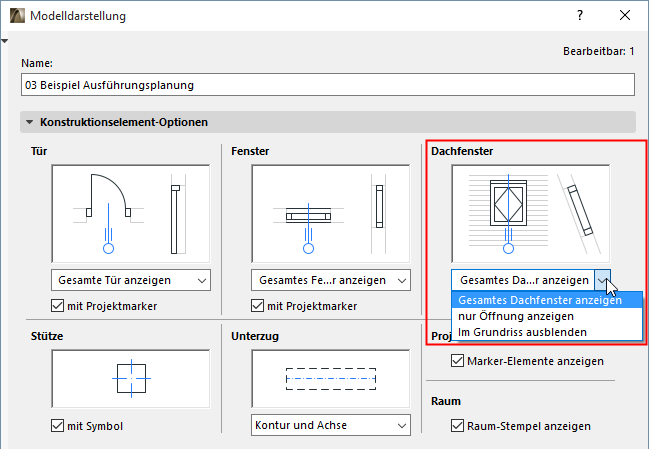This screenshot has width=649, height=449.
Task: Toggle the door's "mit Projektmarker" checkbox
Action: click(x=58, y=306)
